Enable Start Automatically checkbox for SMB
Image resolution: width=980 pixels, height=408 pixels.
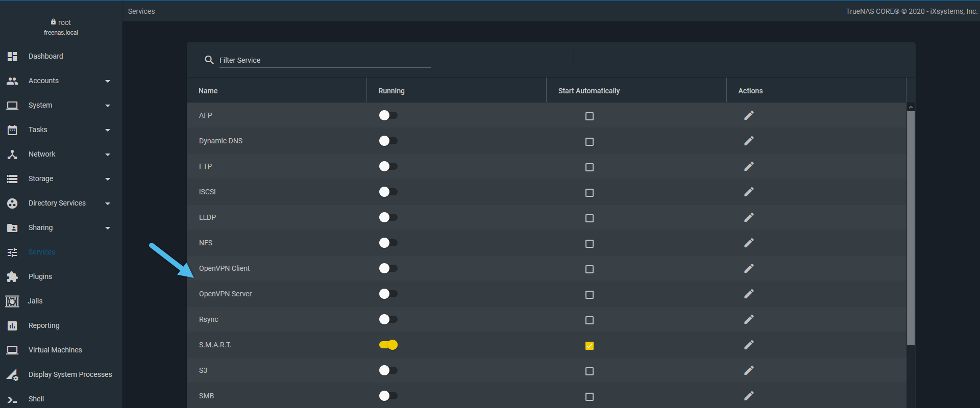pos(590,397)
